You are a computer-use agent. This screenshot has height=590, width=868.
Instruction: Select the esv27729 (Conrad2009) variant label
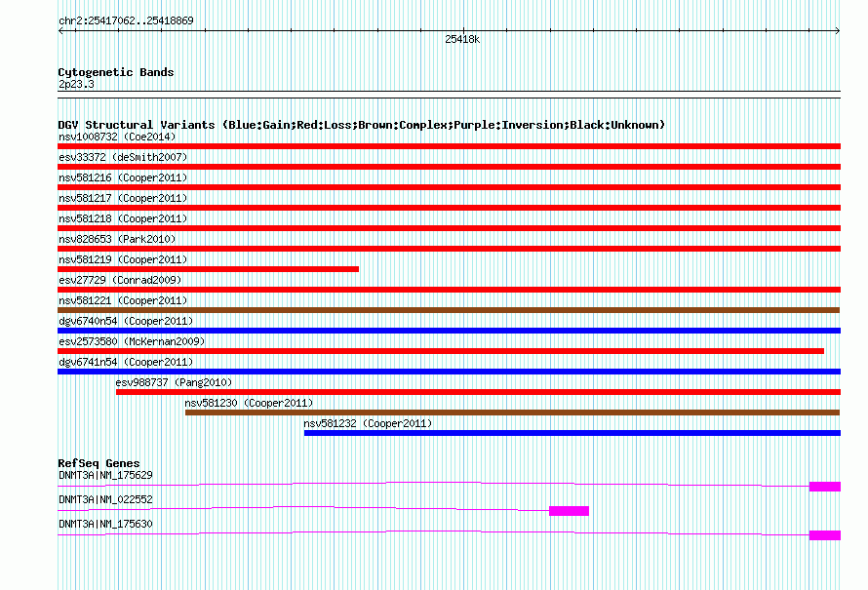120,280
